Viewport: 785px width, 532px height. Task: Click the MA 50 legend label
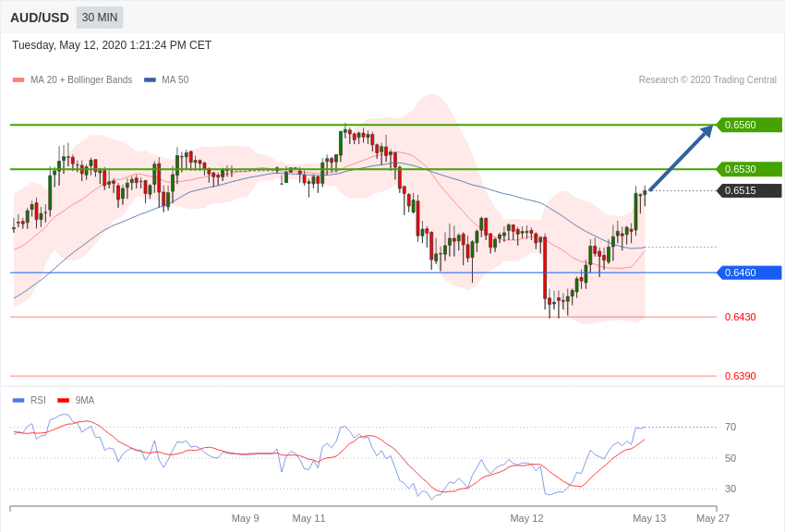(x=175, y=80)
